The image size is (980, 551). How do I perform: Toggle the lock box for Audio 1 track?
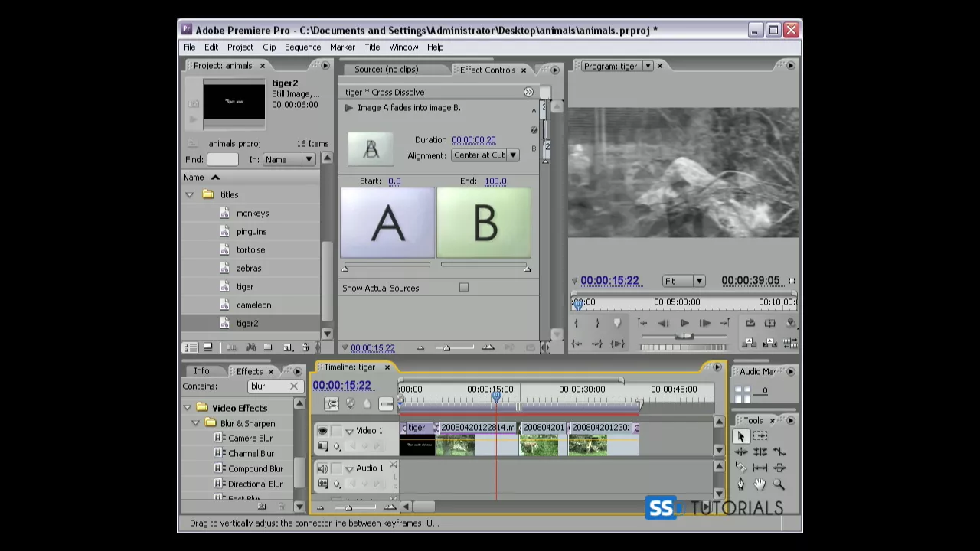(336, 468)
